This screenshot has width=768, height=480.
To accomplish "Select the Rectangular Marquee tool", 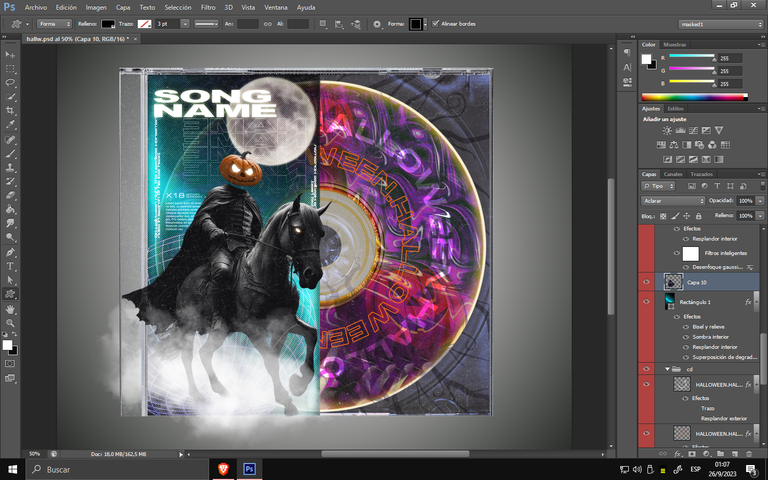I will click(10, 69).
